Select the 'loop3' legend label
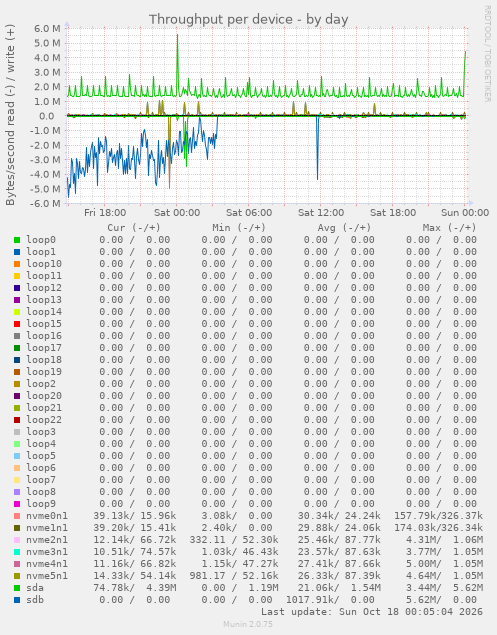Screen dimensions: 497x635 (x=41, y=432)
